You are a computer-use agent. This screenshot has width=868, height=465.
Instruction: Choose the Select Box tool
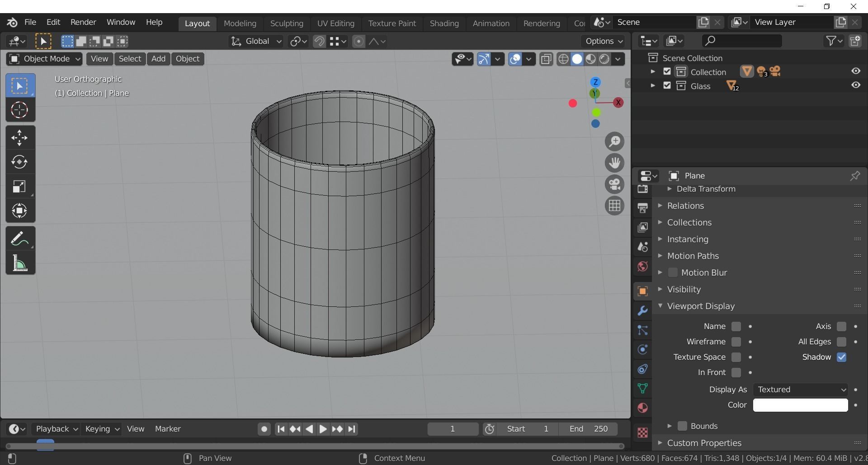point(20,85)
